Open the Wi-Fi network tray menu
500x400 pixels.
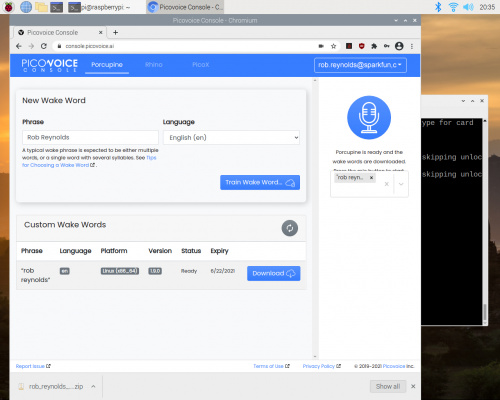(x=453, y=7)
